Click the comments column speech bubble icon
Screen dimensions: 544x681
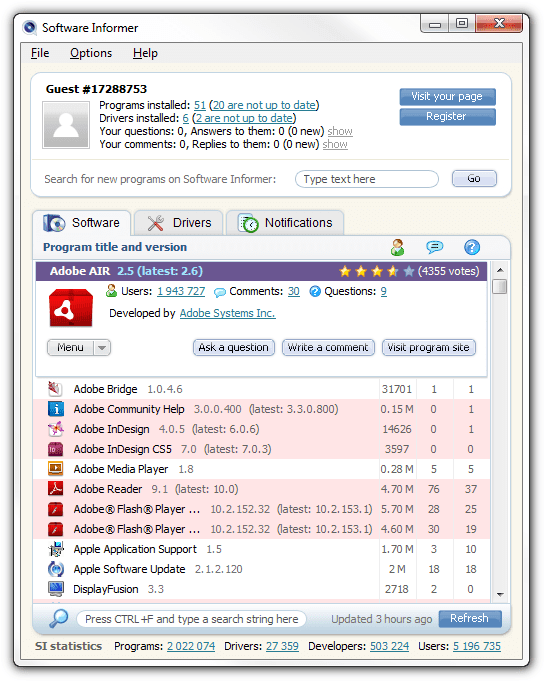(434, 248)
